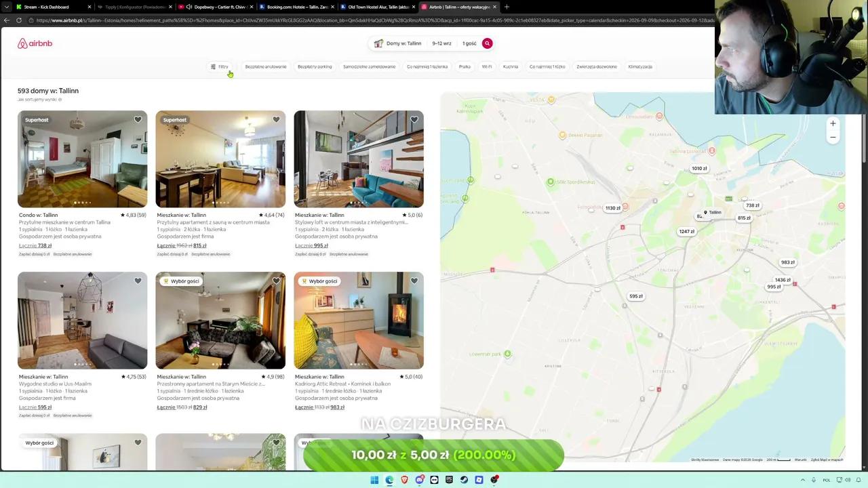
Task: Open the Windows Start menu
Action: [374, 480]
